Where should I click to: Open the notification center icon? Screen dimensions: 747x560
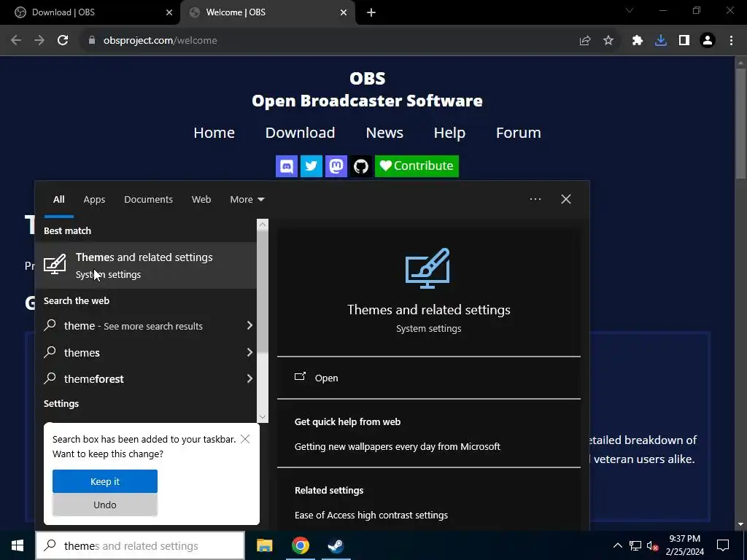tap(723, 545)
